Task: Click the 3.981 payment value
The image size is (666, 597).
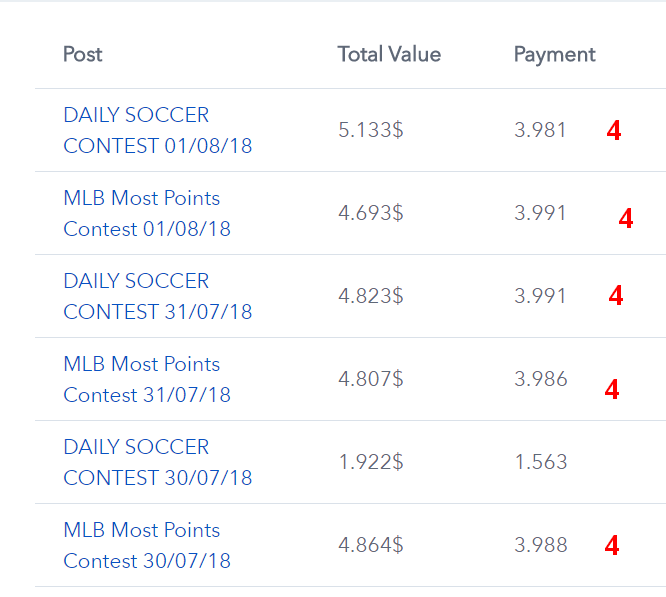Action: tap(540, 130)
